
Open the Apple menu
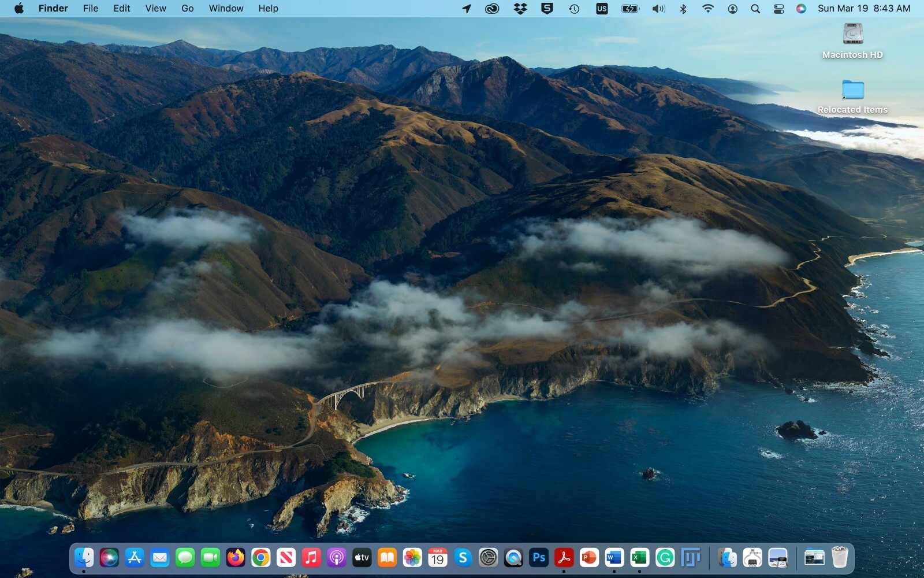pyautogui.click(x=18, y=9)
